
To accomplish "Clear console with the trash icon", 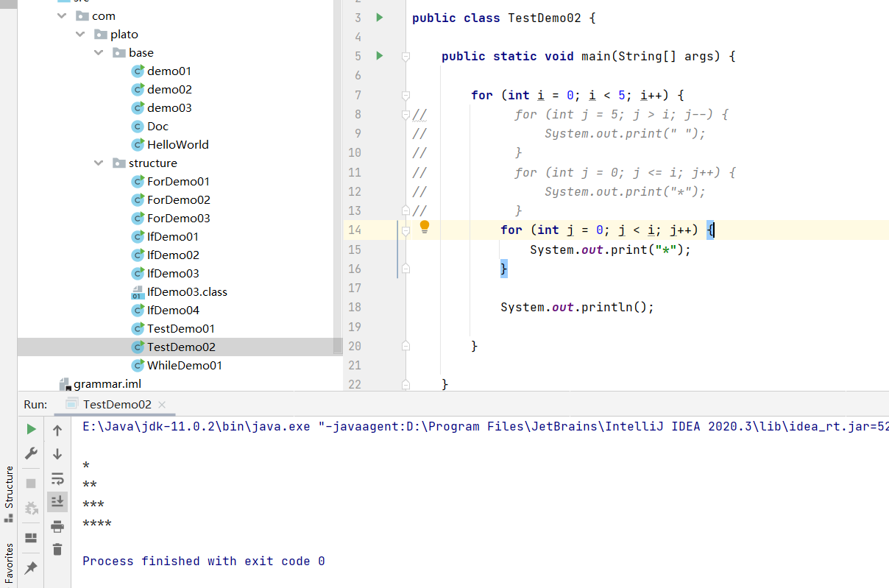I will click(57, 549).
